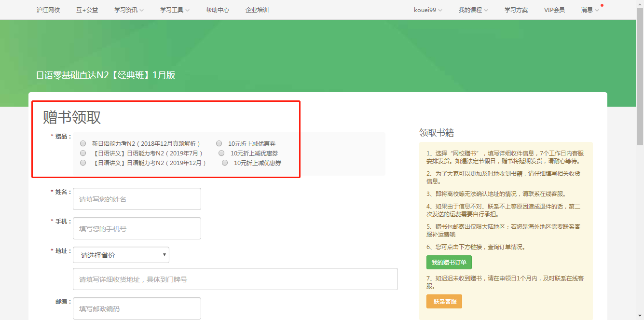Expand the 学习工具 menu
This screenshot has width=644, height=320.
pyautogui.click(x=175, y=10)
